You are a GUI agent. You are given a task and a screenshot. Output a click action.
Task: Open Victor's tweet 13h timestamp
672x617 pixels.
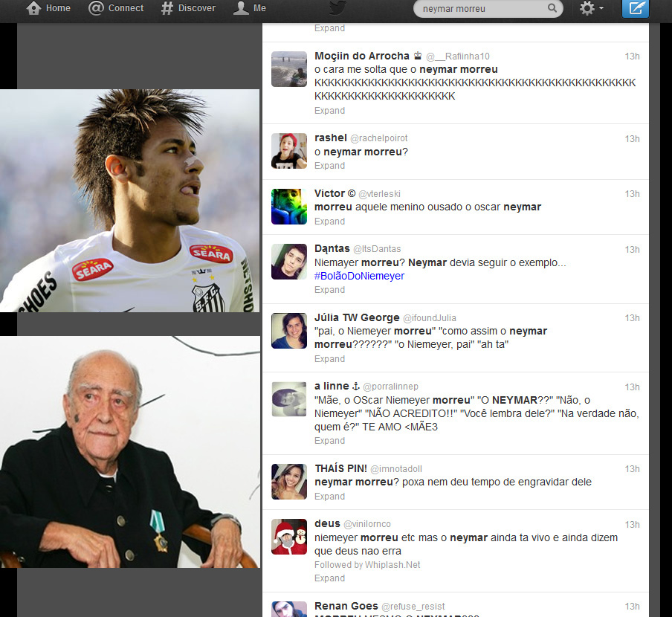point(632,194)
